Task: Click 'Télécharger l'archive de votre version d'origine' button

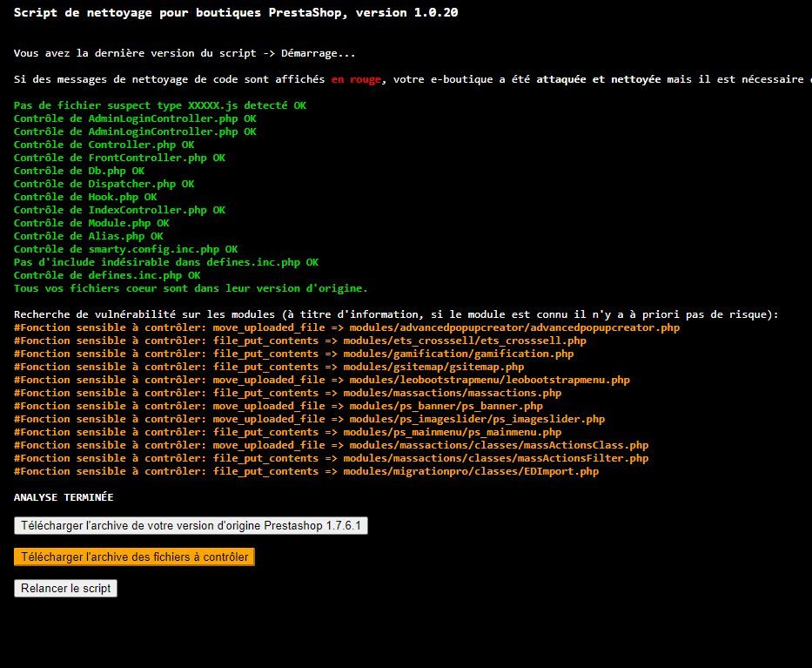Action: (x=191, y=525)
